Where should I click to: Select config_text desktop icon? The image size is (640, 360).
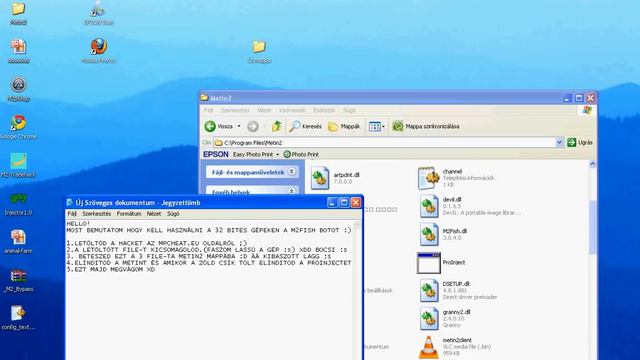(x=18, y=318)
